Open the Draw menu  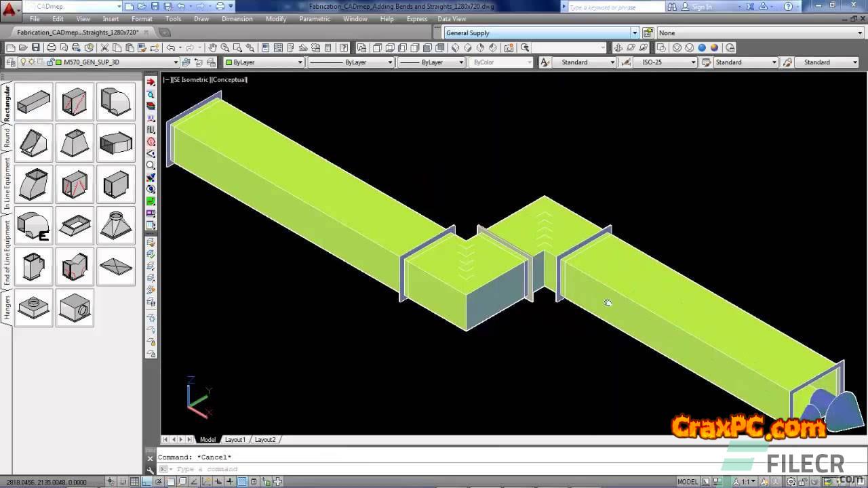tap(201, 19)
